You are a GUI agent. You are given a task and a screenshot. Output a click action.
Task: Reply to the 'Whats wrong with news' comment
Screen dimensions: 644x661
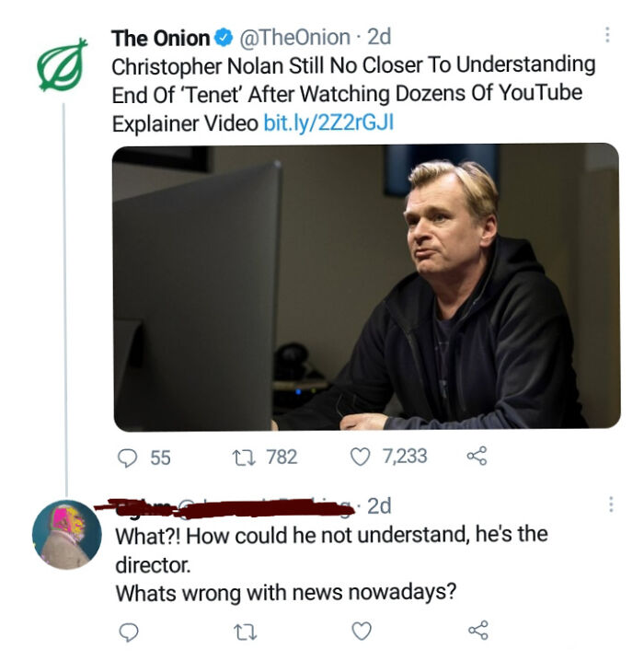tap(129, 632)
